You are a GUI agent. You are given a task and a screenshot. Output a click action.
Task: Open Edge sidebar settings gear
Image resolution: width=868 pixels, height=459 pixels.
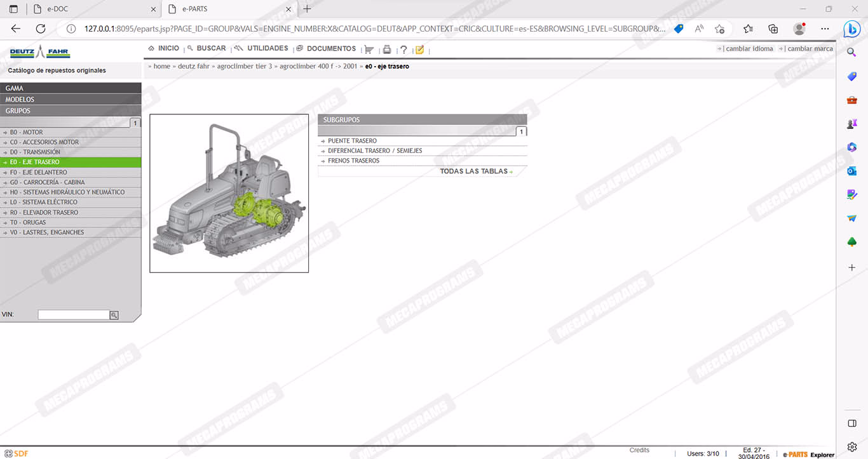click(852, 447)
